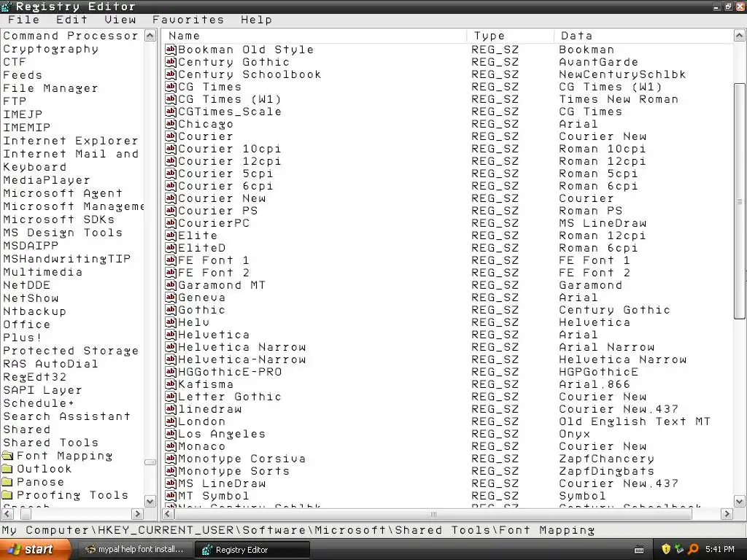Click the string icon beside CourierPC
This screenshot has height=560, width=747.
click(x=171, y=222)
